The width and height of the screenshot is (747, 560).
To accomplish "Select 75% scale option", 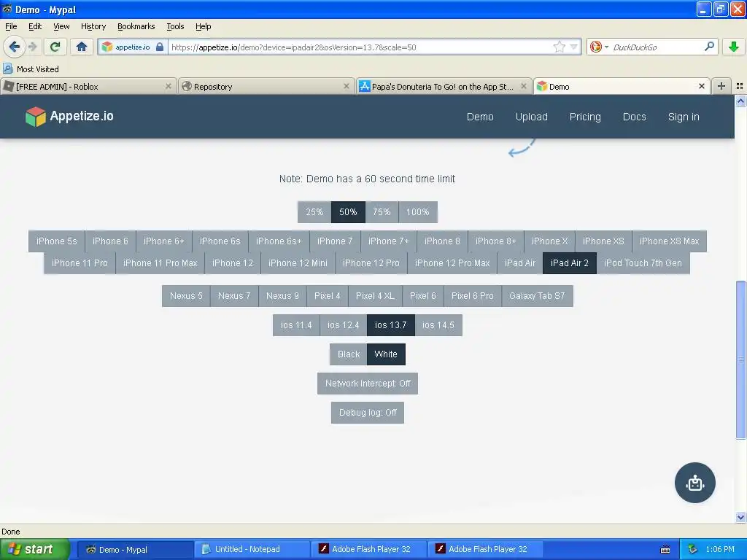I will pos(382,212).
